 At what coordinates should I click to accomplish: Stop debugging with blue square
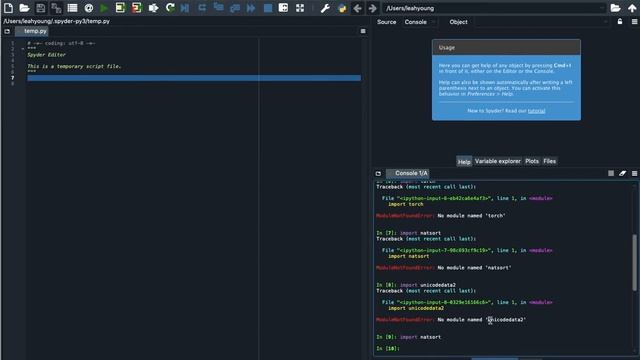pos(268,8)
